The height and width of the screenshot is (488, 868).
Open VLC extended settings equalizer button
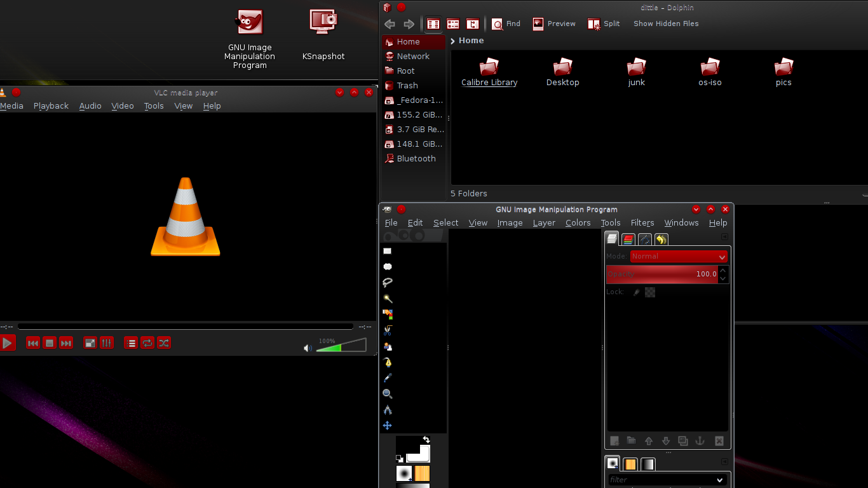point(107,343)
